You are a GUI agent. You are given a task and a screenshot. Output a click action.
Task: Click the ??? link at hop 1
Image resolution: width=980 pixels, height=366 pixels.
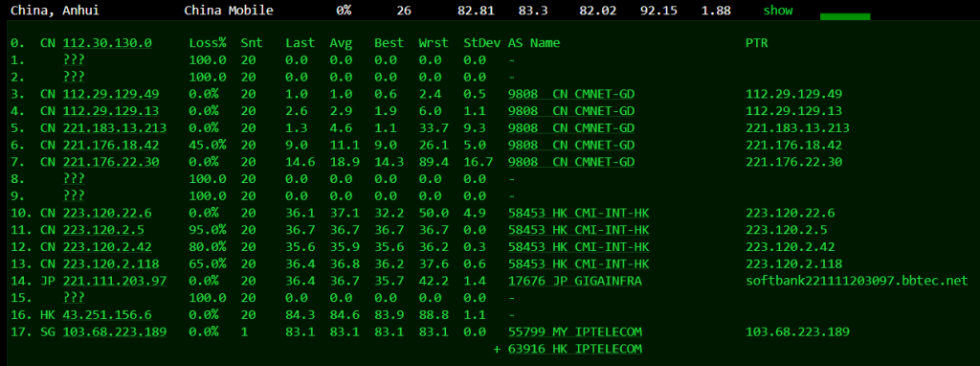tap(74, 60)
